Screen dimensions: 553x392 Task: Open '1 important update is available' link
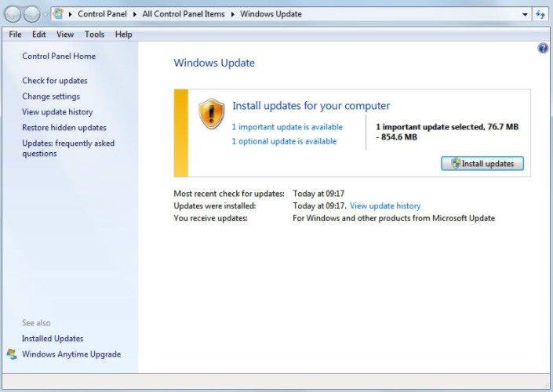pos(287,127)
